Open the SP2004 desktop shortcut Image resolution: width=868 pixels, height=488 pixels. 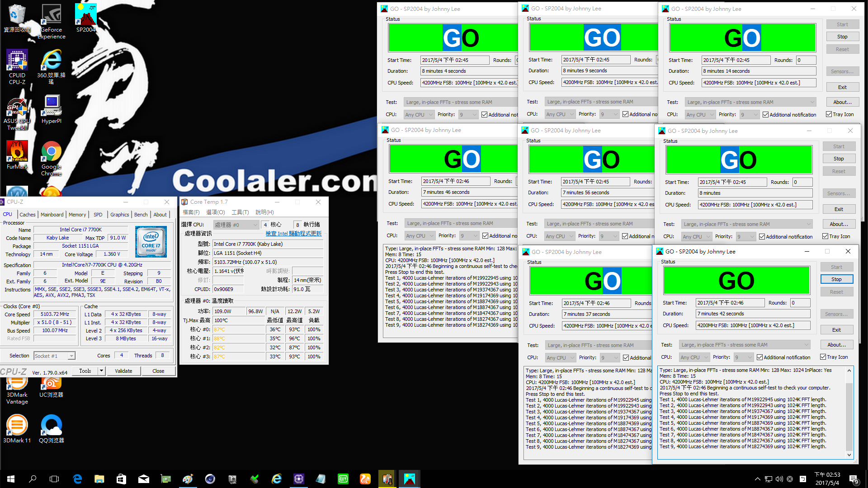pos(86,19)
